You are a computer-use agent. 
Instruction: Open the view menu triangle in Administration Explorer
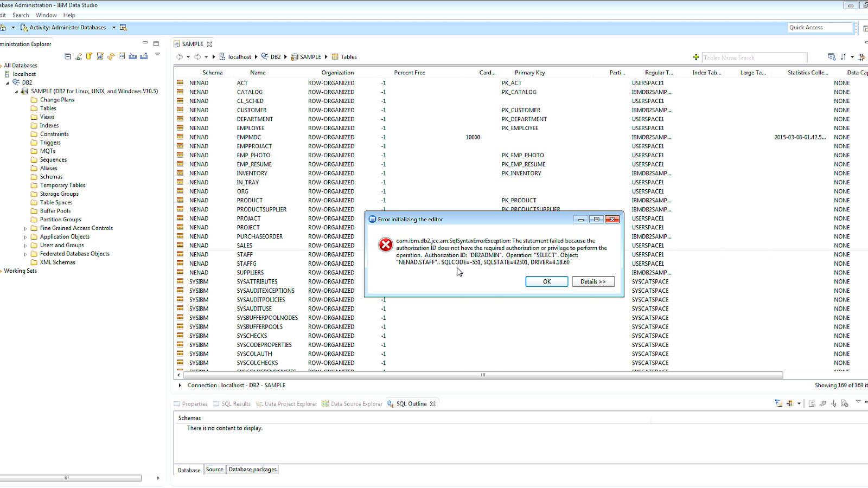tap(157, 54)
